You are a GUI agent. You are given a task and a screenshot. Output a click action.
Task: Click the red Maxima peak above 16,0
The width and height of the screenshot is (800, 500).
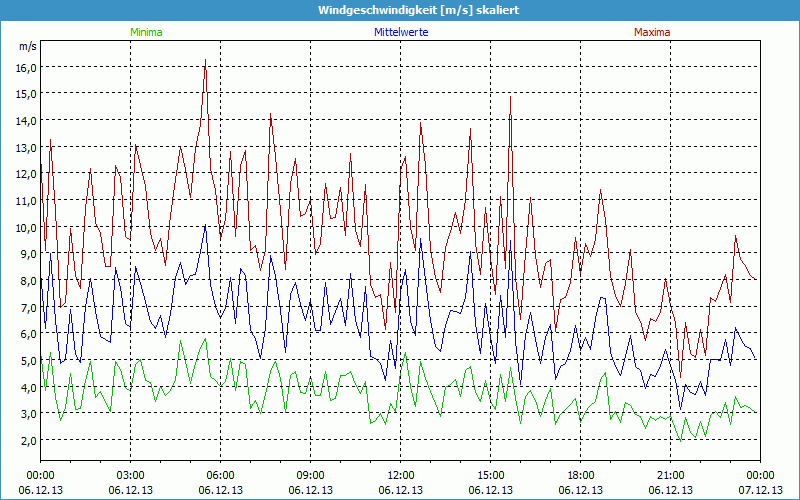pos(205,62)
